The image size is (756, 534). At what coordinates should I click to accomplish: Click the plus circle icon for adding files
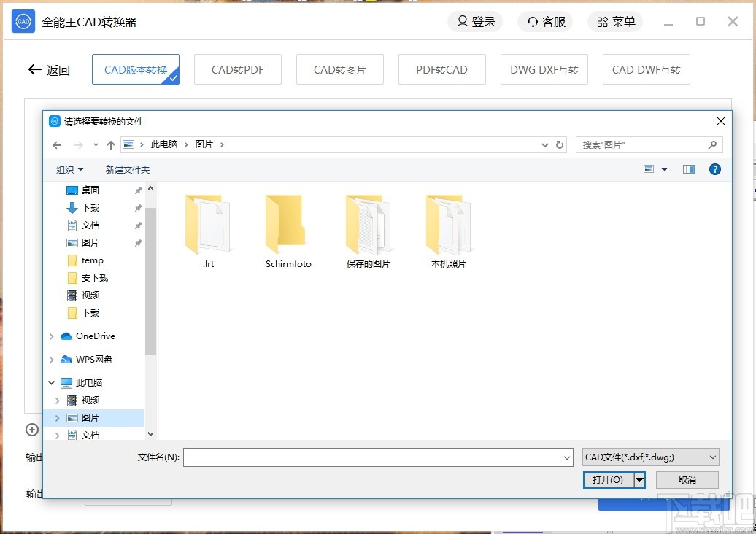point(31,430)
